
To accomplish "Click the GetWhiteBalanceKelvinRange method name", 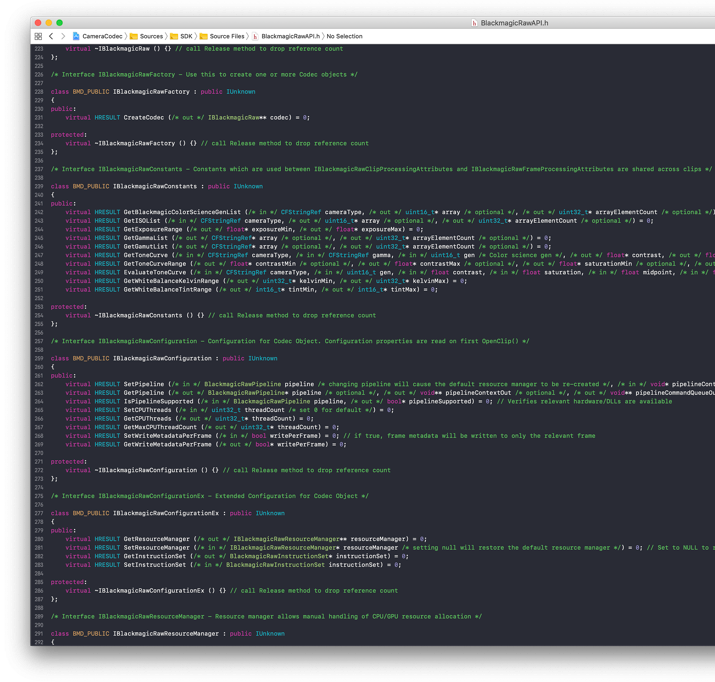I will 171,281.
